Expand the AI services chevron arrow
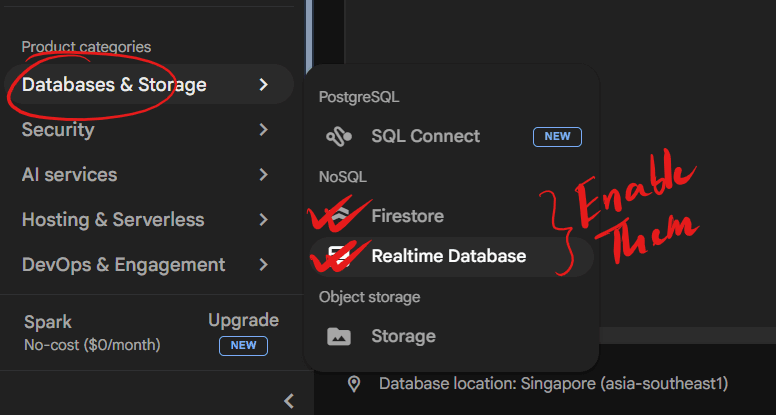 [x=264, y=175]
